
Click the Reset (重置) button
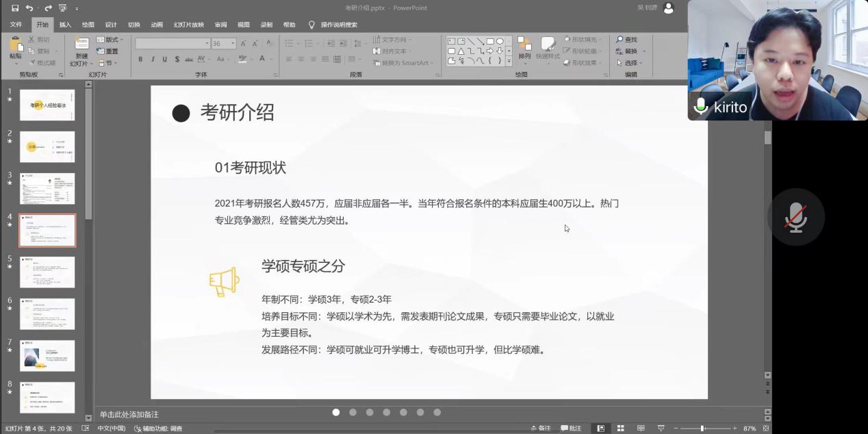[108, 51]
